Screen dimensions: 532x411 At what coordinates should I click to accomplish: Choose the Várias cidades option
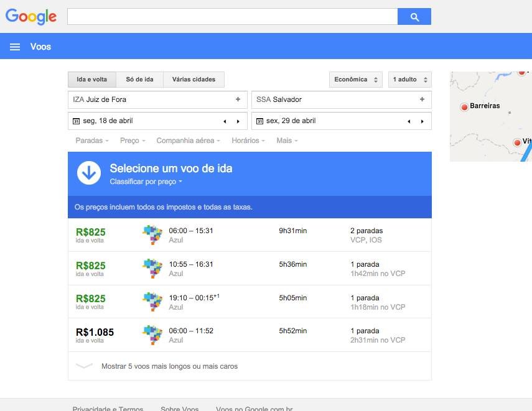pyautogui.click(x=194, y=80)
